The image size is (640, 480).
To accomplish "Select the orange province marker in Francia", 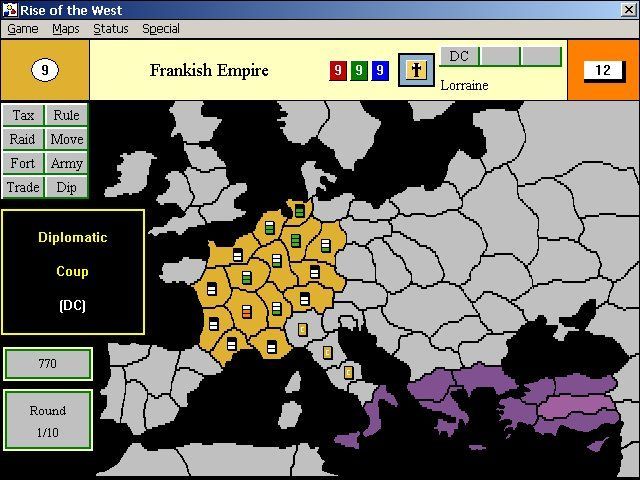I will [x=247, y=311].
